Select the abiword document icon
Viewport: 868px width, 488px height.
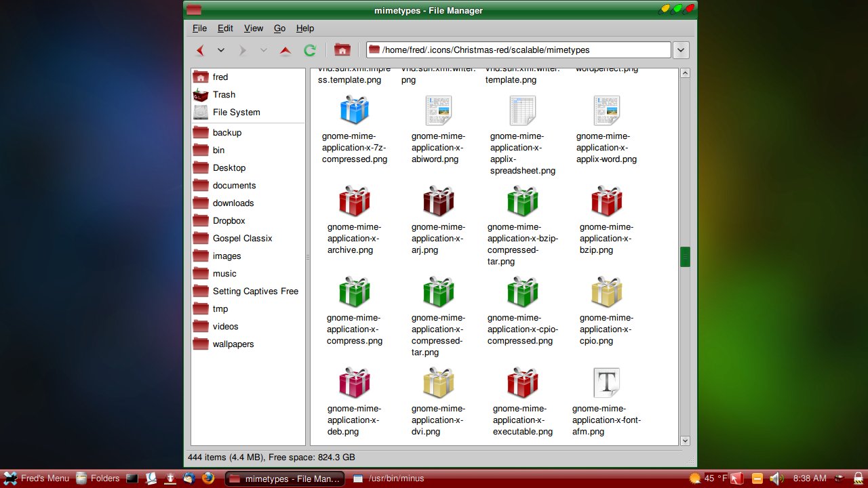(x=438, y=110)
